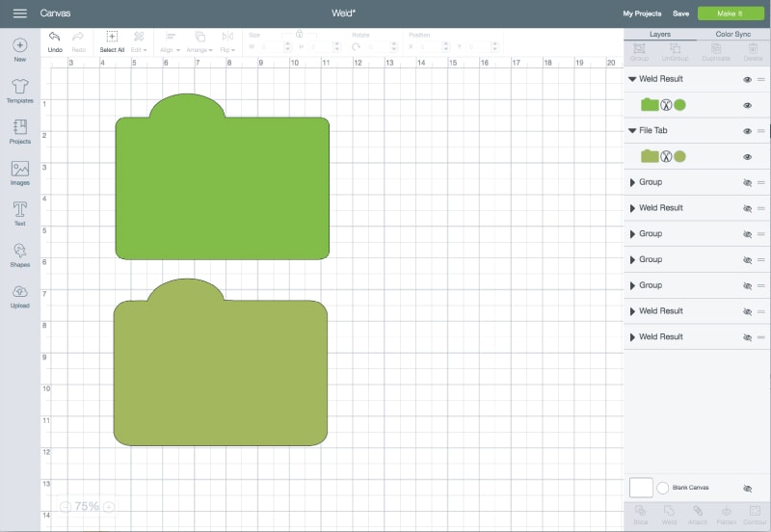The image size is (771, 532).
Task: Click the New project icon
Action: 19,46
